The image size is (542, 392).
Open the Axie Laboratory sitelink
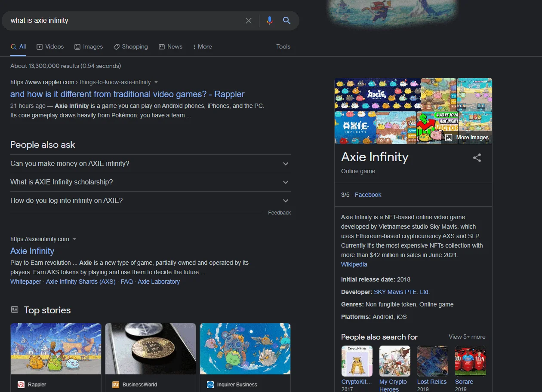pos(159,282)
